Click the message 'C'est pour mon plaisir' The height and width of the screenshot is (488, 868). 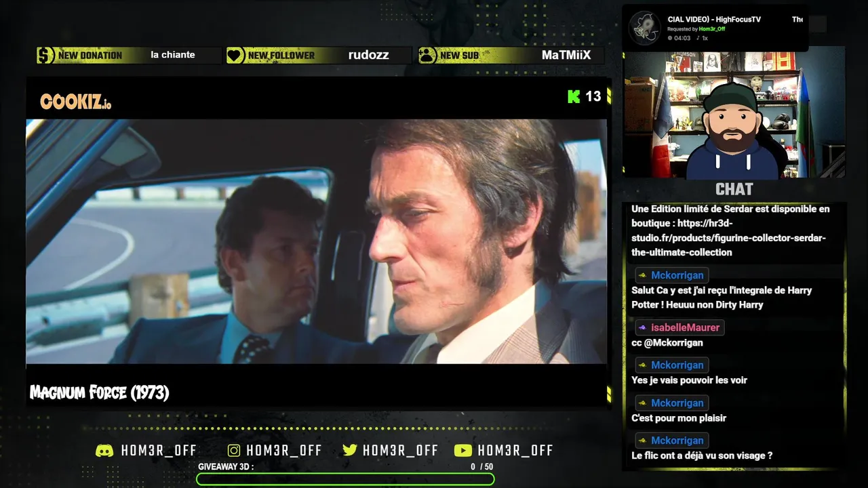[x=679, y=418]
